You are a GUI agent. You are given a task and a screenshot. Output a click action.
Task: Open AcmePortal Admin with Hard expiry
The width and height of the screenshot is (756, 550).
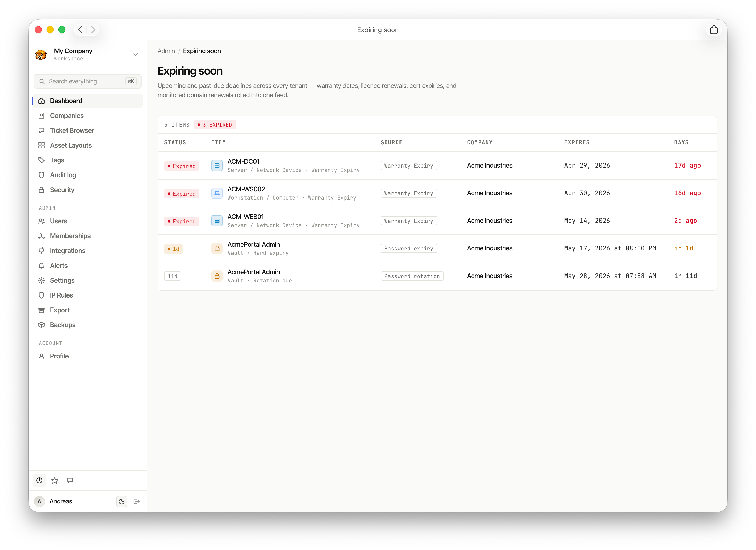pyautogui.click(x=254, y=244)
